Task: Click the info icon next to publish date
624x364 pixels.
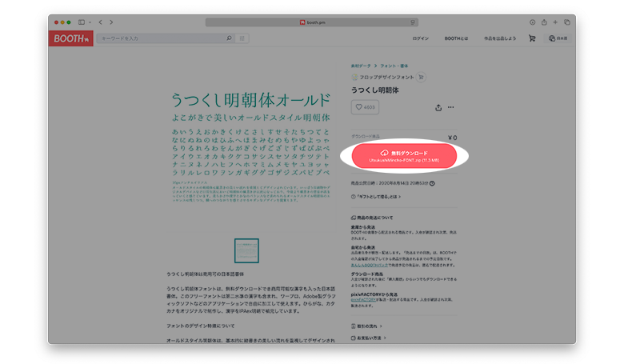Action: point(432,183)
